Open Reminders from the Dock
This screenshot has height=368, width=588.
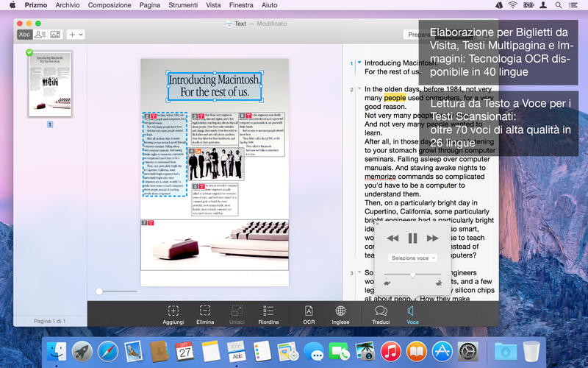click(x=262, y=352)
